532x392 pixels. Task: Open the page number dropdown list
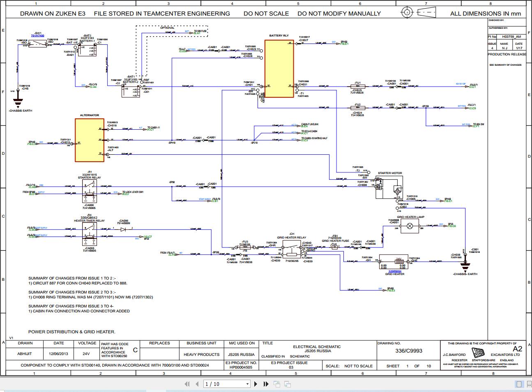(247, 384)
